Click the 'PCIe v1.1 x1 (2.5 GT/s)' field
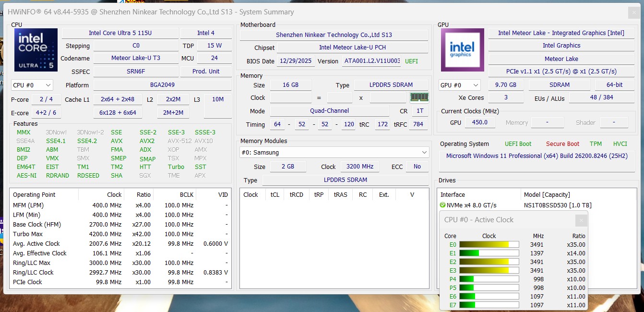 tap(561, 72)
